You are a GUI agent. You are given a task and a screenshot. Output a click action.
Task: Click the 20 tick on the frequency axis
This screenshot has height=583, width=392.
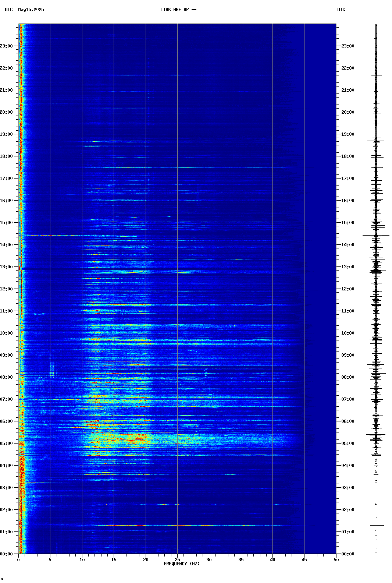point(146,560)
